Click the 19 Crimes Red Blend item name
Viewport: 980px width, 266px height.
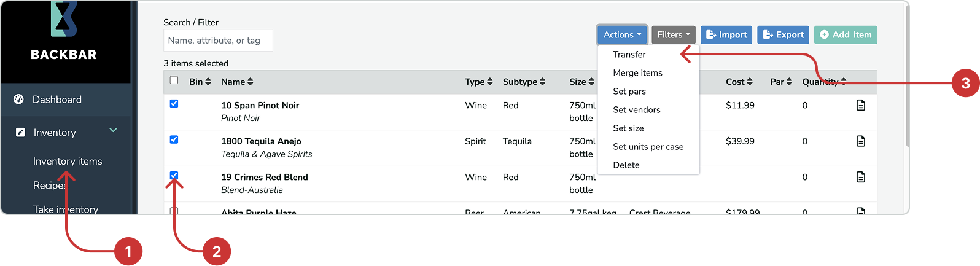pos(265,177)
